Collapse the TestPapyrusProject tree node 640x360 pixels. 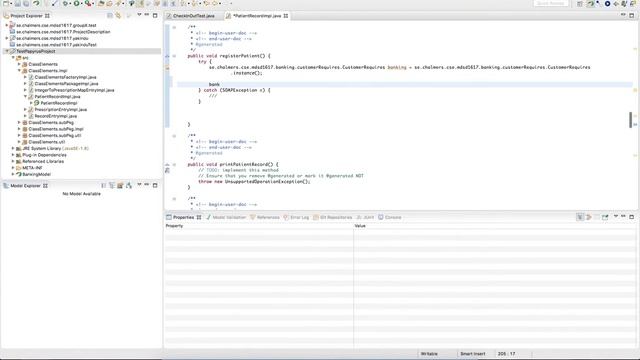(7, 51)
